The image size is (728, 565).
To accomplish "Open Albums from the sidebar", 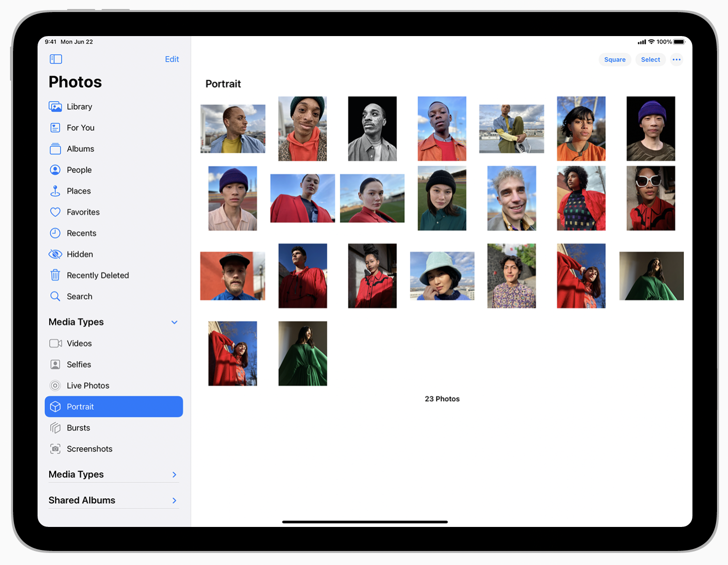I will tap(114, 149).
